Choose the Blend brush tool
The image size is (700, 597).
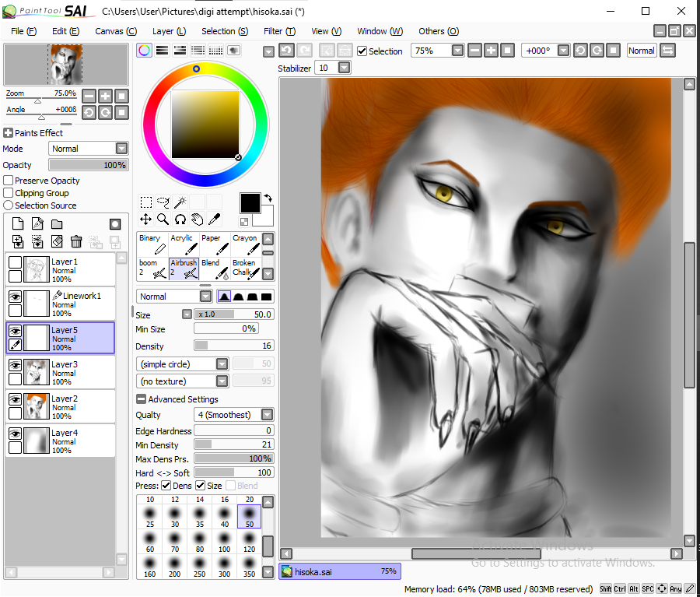click(215, 269)
